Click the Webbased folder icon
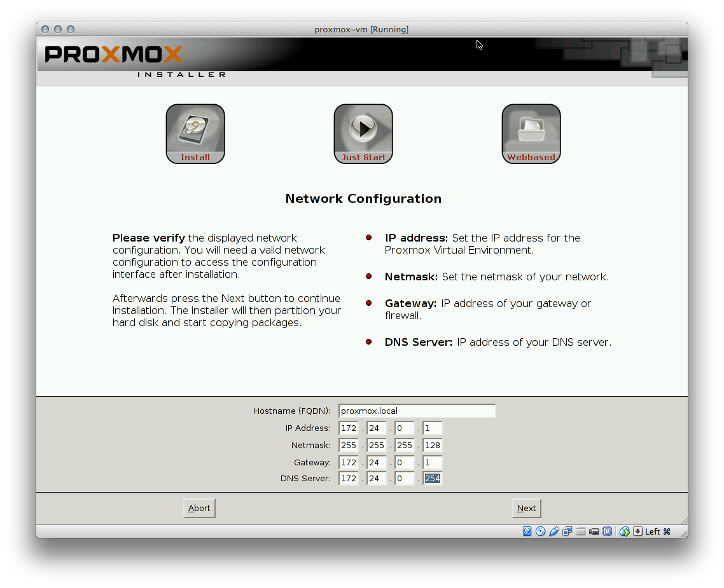This screenshot has height=588, width=724. 531,133
